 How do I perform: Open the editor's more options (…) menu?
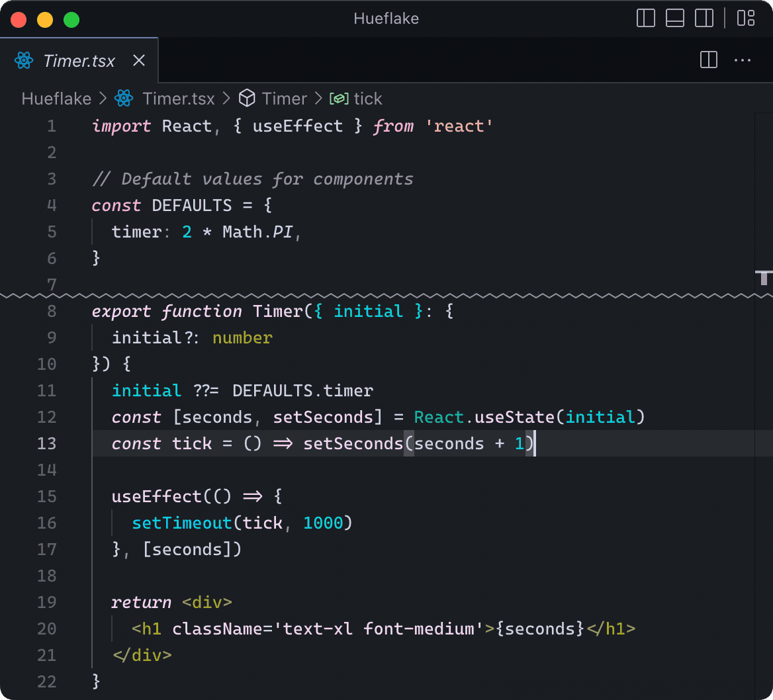click(743, 60)
